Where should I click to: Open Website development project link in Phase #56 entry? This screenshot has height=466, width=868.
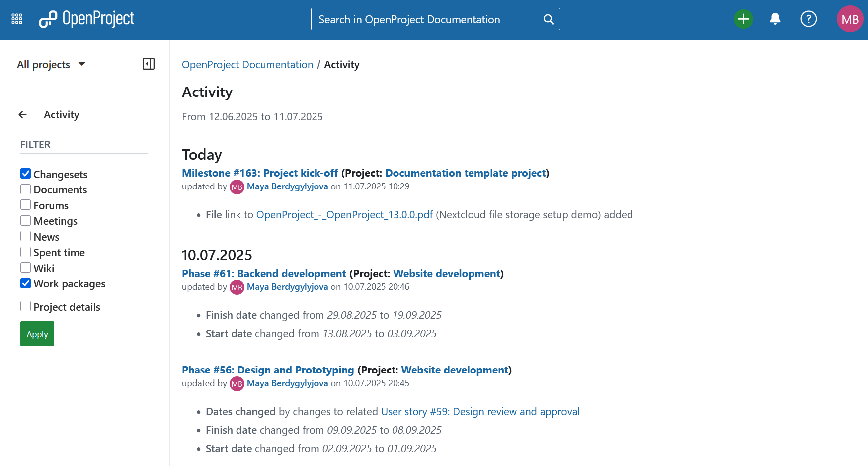(455, 370)
